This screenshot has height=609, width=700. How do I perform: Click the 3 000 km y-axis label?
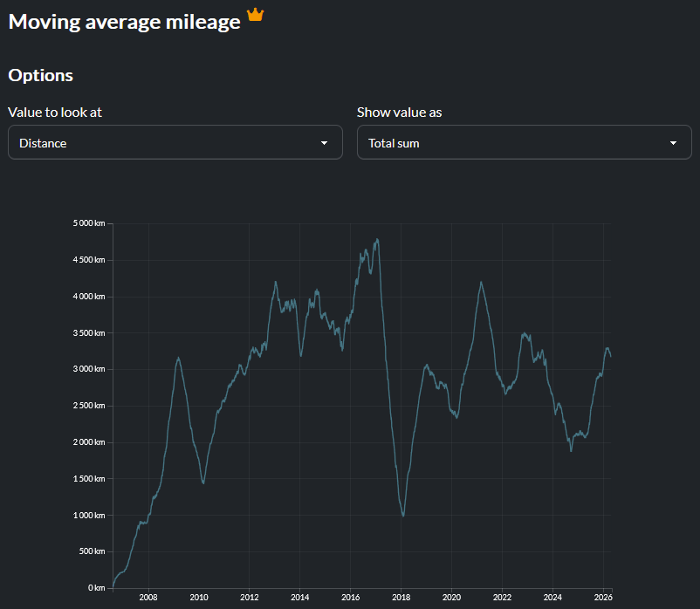[x=89, y=369]
